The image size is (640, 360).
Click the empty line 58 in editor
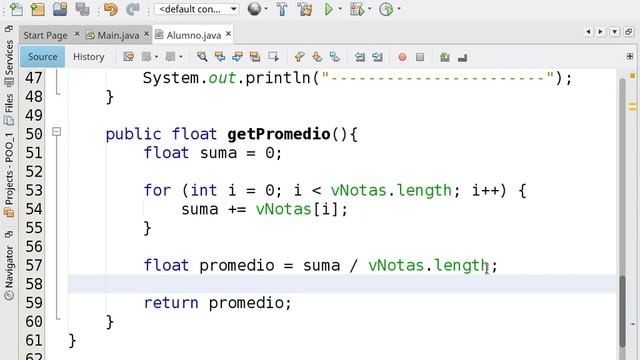click(x=342, y=284)
